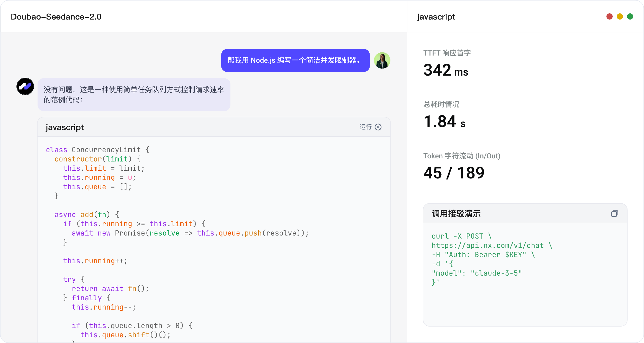644x343 pixels.
Task: Click the 调用接驳演示 card header
Action: click(525, 213)
